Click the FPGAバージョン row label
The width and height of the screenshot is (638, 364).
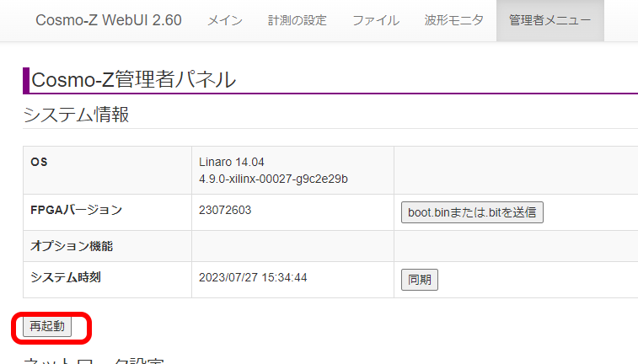coord(76,211)
